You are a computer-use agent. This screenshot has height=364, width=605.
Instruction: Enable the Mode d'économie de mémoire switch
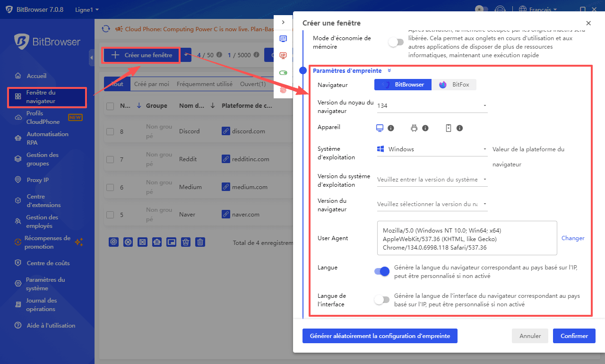[396, 43]
